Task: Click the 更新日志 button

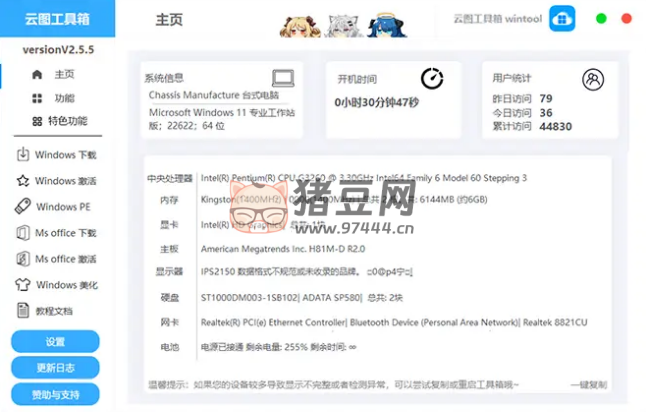Action: pyautogui.click(x=55, y=368)
